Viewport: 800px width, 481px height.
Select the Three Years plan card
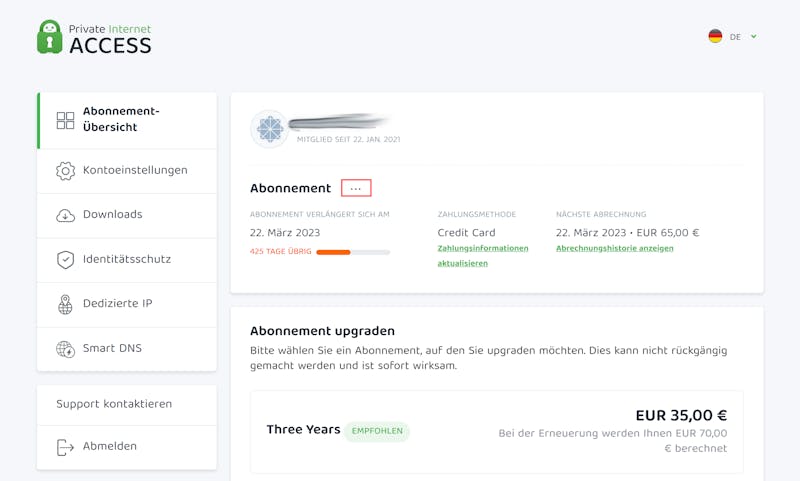pos(496,432)
